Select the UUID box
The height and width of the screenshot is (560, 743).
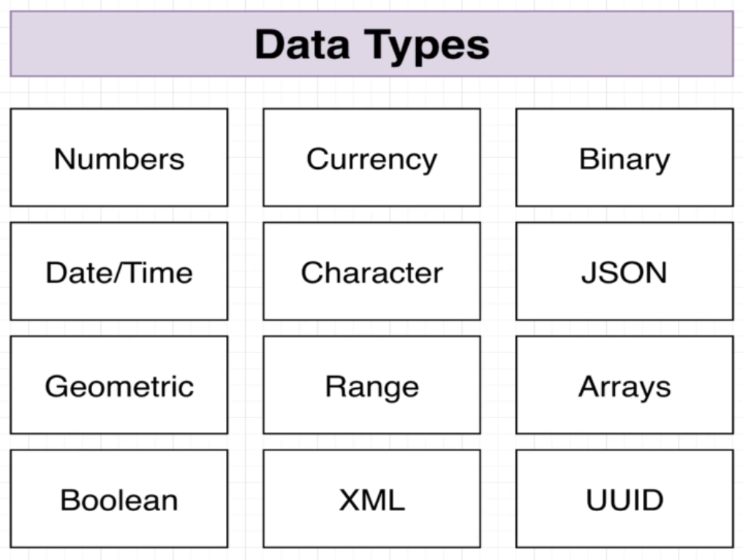(x=624, y=499)
